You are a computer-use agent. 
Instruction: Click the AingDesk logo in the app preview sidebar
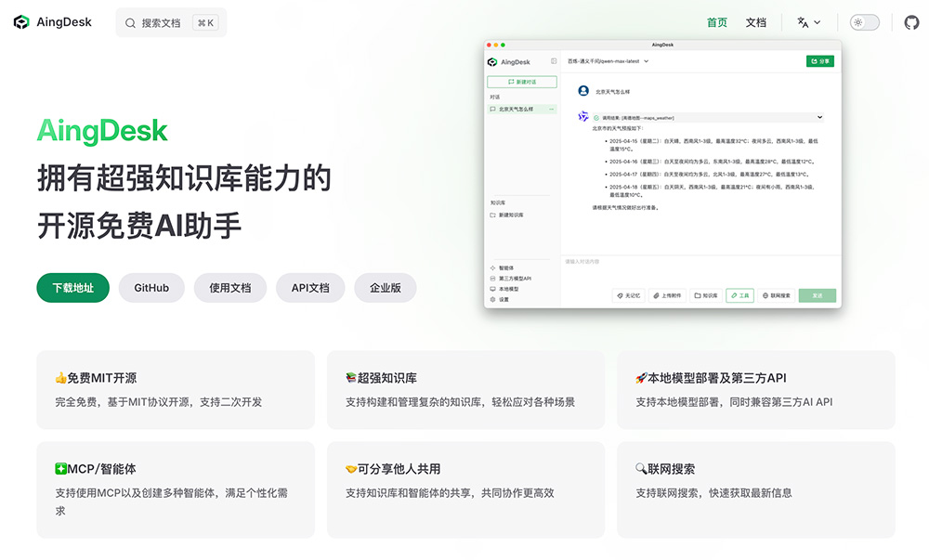pyautogui.click(x=509, y=61)
